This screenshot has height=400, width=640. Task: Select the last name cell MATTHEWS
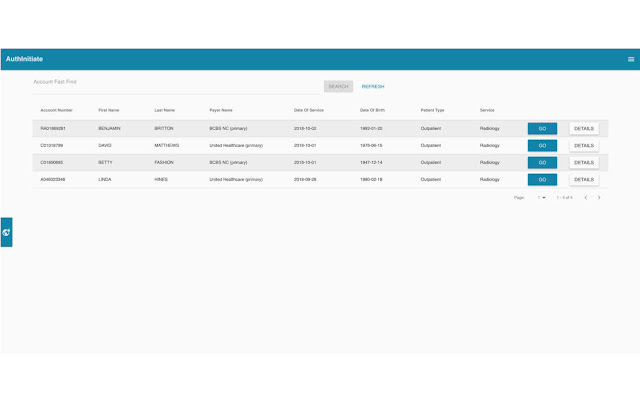[167, 146]
